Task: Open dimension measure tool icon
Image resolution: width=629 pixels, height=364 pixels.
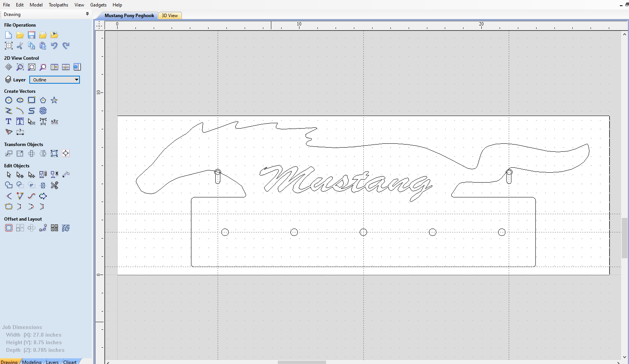Action: click(x=20, y=132)
